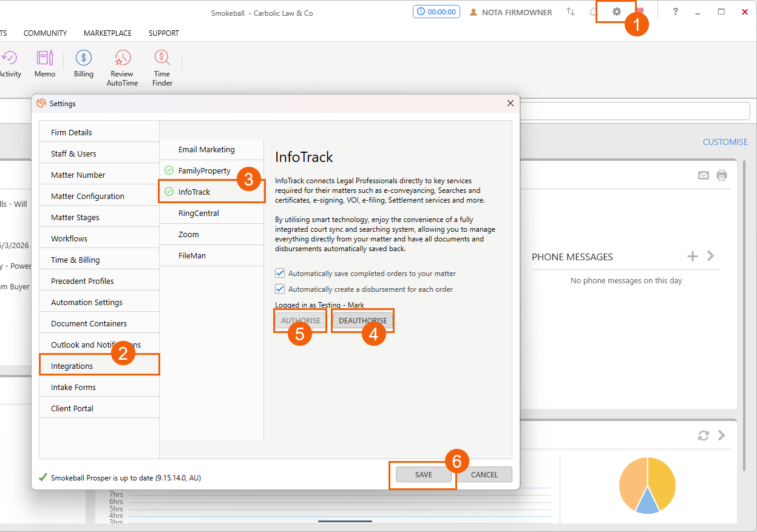
Task: Select RingCentral in the integrations list
Action: click(199, 213)
